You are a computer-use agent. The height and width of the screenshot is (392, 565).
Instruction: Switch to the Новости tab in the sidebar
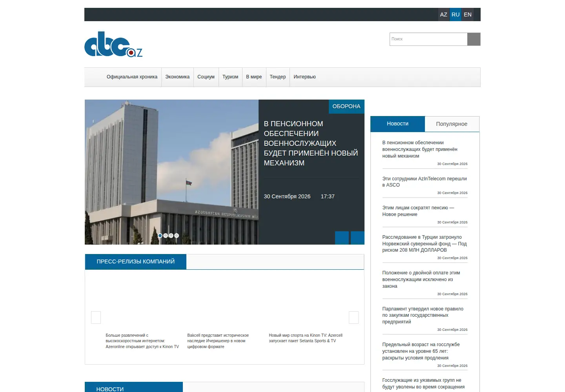397,124
